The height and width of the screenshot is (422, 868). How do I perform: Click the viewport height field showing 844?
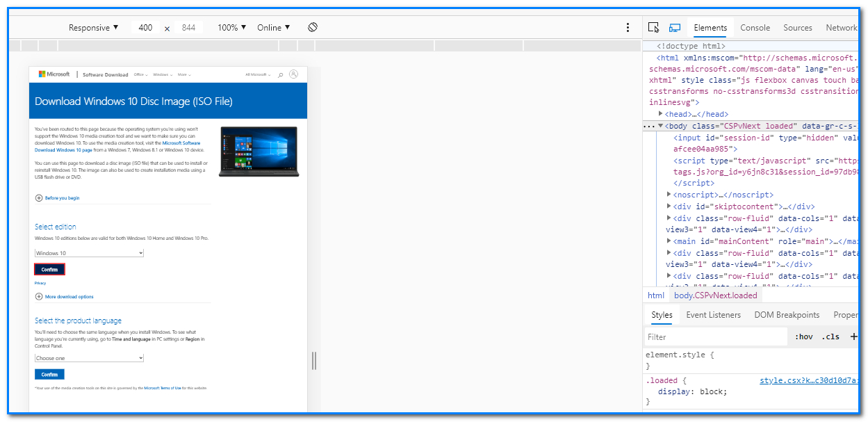(188, 28)
